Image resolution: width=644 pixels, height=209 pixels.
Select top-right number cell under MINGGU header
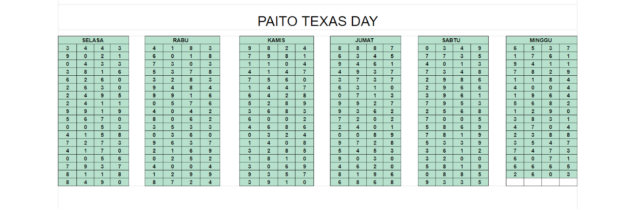tap(568, 48)
